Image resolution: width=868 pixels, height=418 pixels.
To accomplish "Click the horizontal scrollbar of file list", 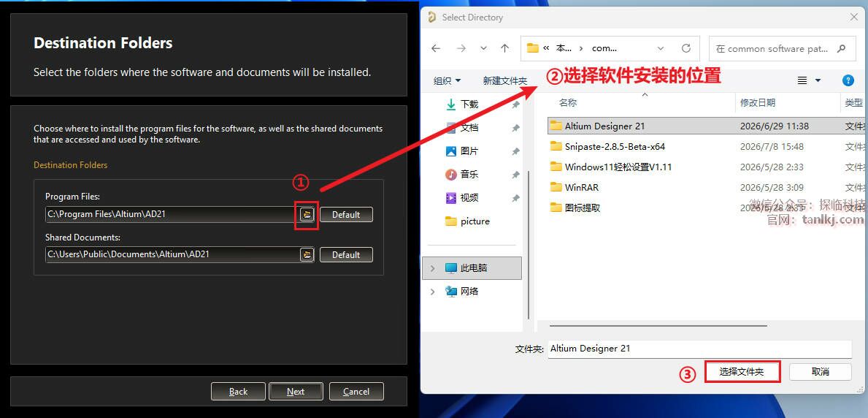I will pyautogui.click(x=657, y=325).
